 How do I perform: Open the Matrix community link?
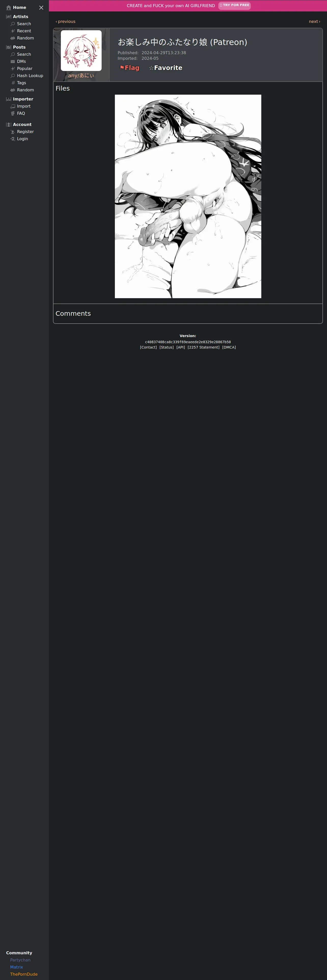tap(16, 967)
